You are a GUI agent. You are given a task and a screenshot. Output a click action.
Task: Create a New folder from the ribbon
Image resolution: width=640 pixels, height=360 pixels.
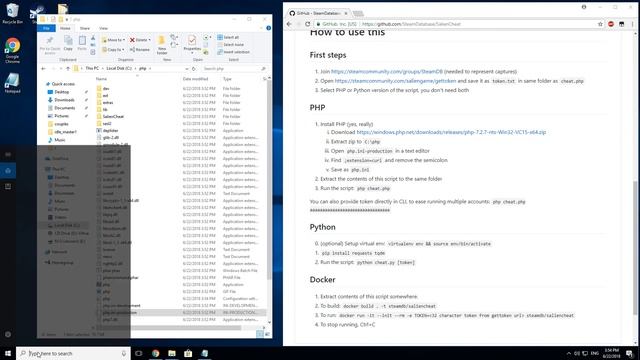click(x=162, y=45)
